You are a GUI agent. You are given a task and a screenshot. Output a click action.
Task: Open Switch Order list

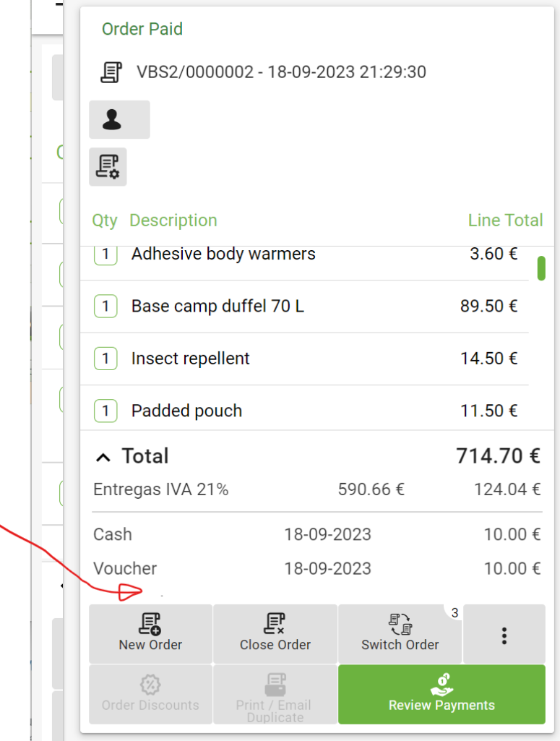pyautogui.click(x=400, y=634)
